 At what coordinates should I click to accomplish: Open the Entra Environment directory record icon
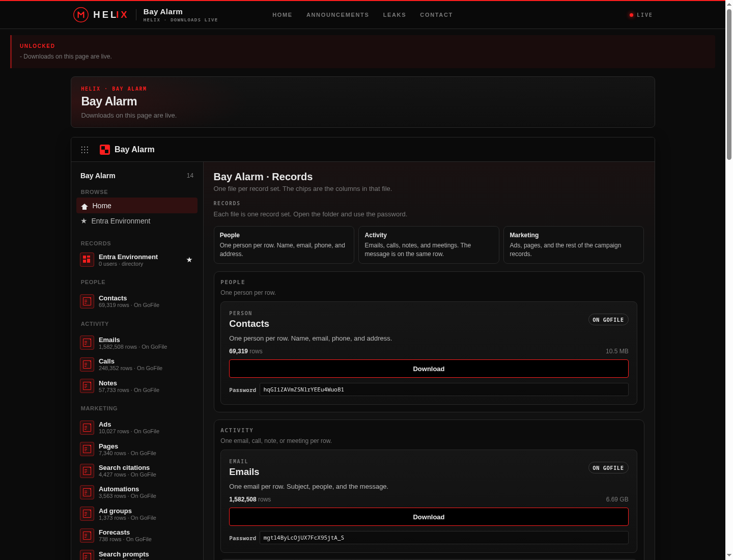pyautogui.click(x=87, y=260)
